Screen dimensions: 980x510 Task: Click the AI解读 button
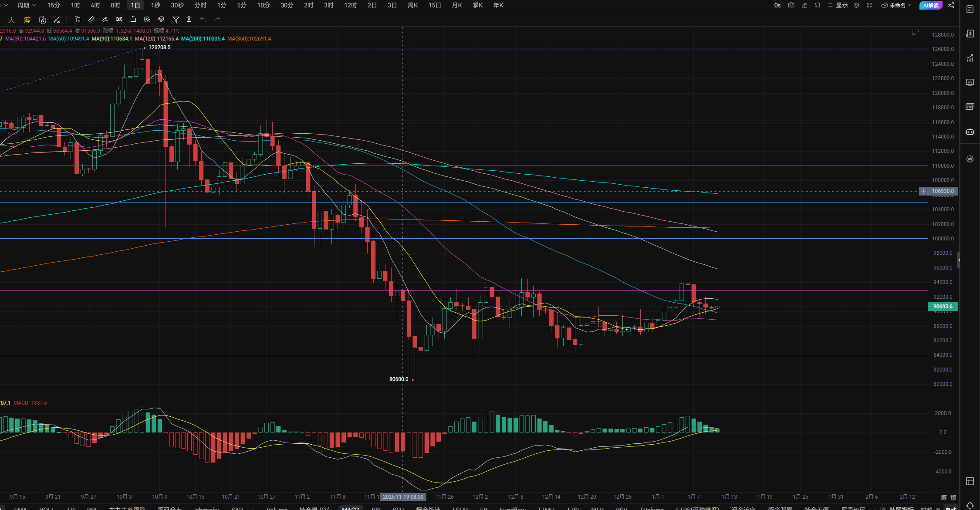point(931,5)
